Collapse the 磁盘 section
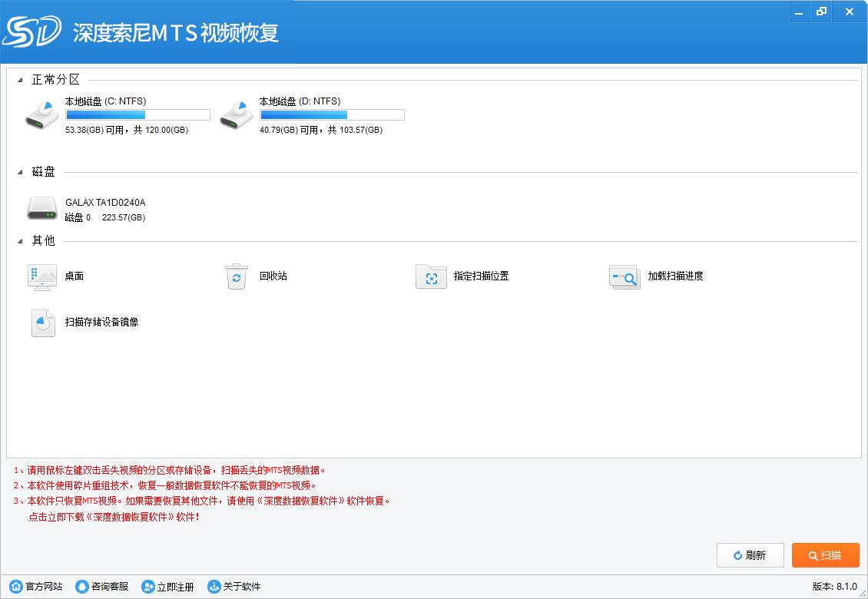Screen dimensions: 868x599 (x=21, y=173)
